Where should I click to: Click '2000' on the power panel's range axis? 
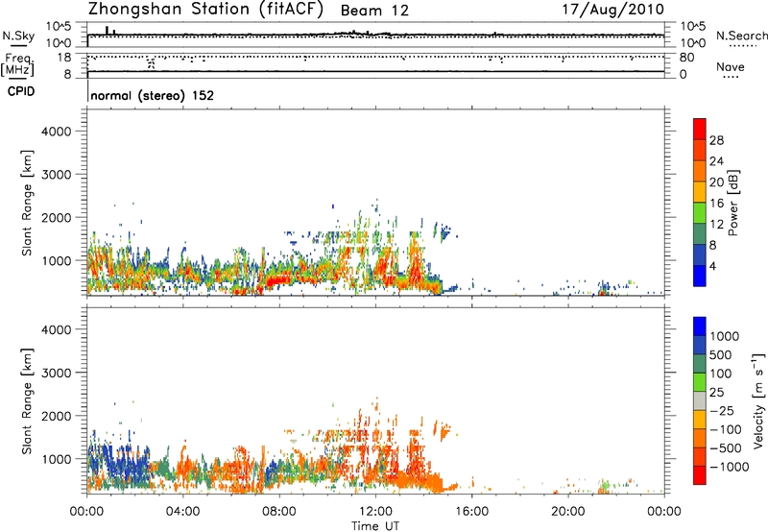(x=57, y=217)
